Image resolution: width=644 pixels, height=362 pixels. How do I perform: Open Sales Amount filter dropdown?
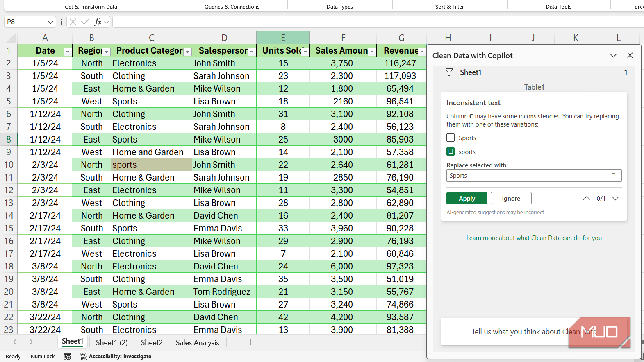coord(372,52)
